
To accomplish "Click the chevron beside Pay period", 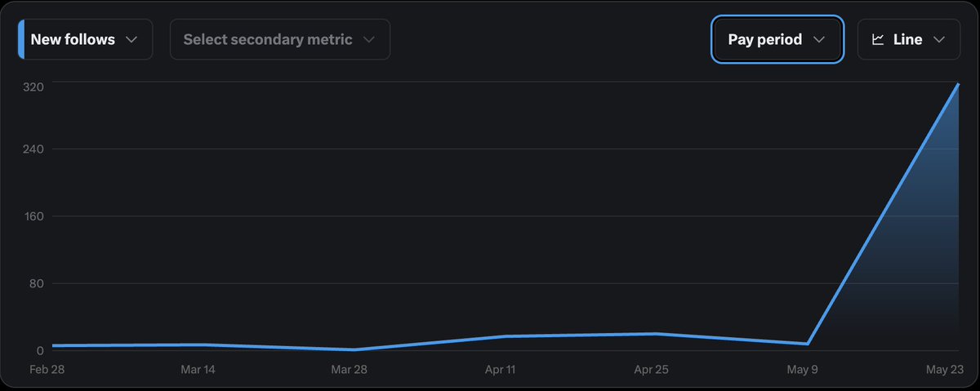I will [x=820, y=40].
